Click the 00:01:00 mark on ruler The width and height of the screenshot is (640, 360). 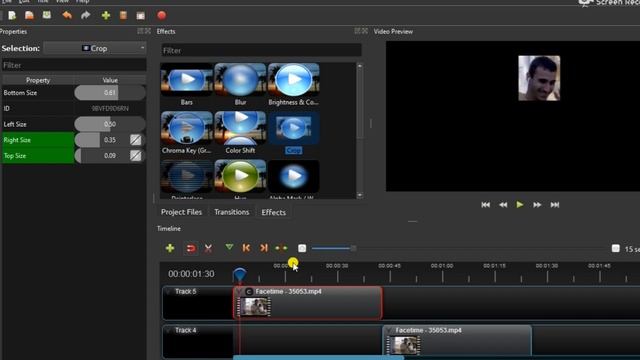[442, 266]
